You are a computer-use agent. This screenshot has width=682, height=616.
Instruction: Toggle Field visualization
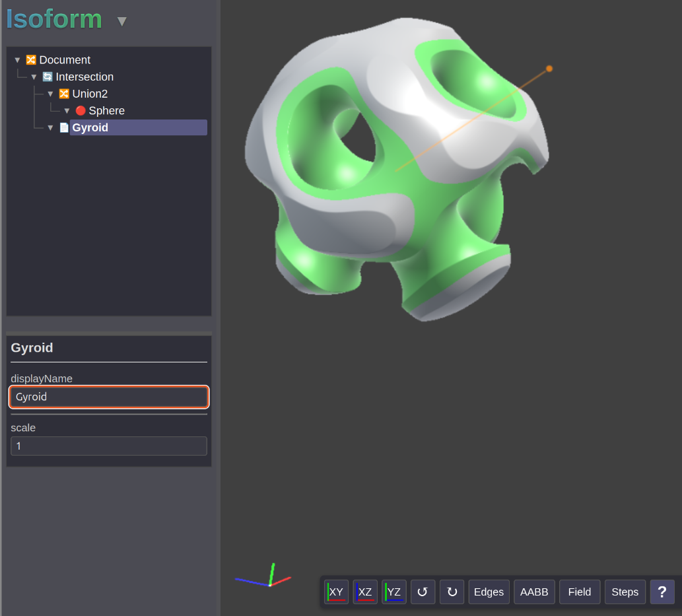pyautogui.click(x=579, y=592)
